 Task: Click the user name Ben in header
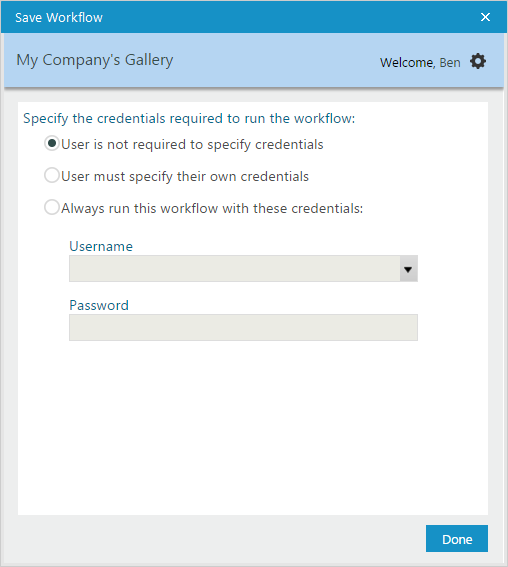click(x=450, y=63)
